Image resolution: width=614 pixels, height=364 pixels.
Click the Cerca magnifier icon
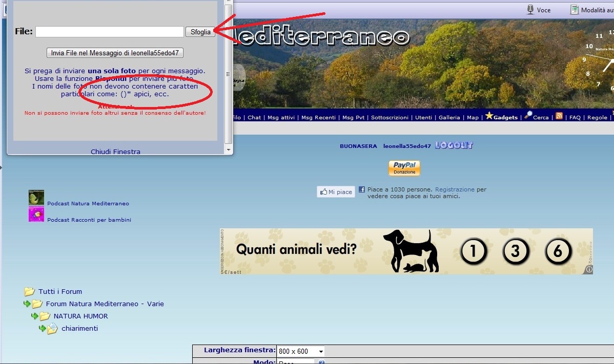(528, 116)
